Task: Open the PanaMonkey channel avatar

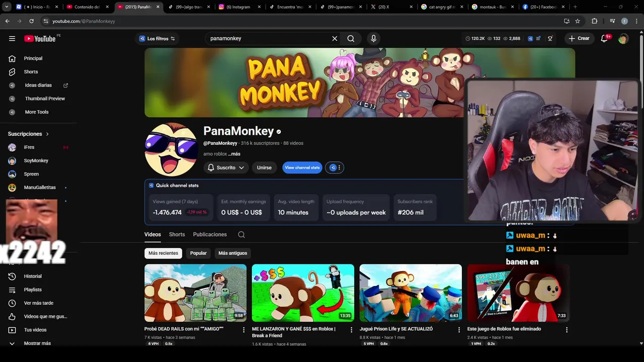Action: [171, 149]
